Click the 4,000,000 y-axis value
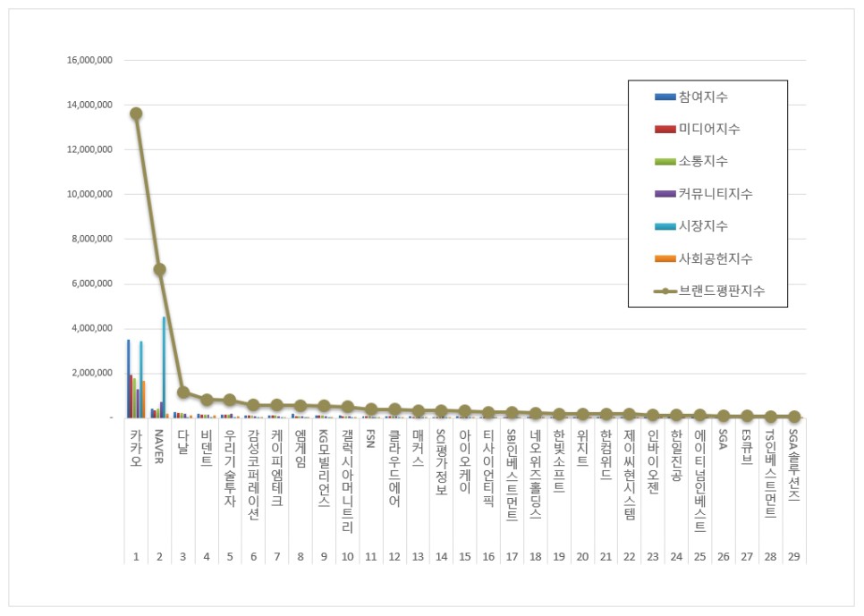864x616 pixels. [92, 328]
